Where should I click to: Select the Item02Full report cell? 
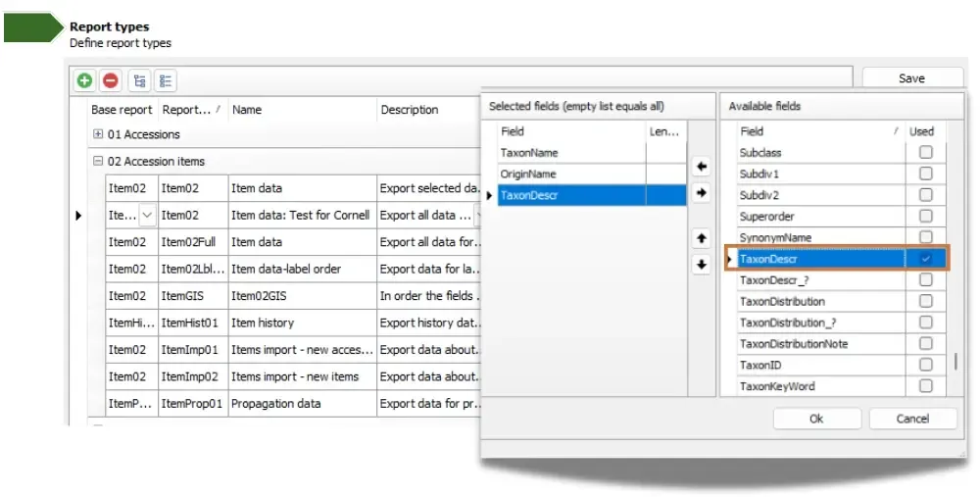[x=193, y=242]
